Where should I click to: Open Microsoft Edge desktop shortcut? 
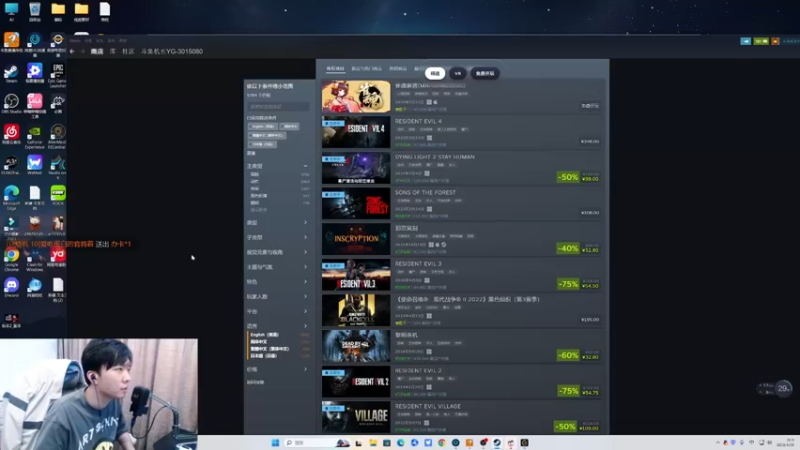(11, 196)
